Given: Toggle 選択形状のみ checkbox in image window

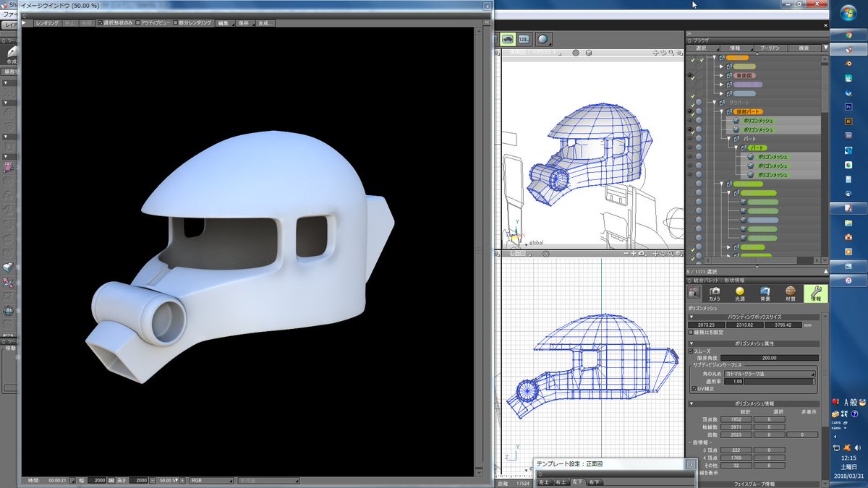Looking at the screenshot, I should pyautogui.click(x=100, y=22).
